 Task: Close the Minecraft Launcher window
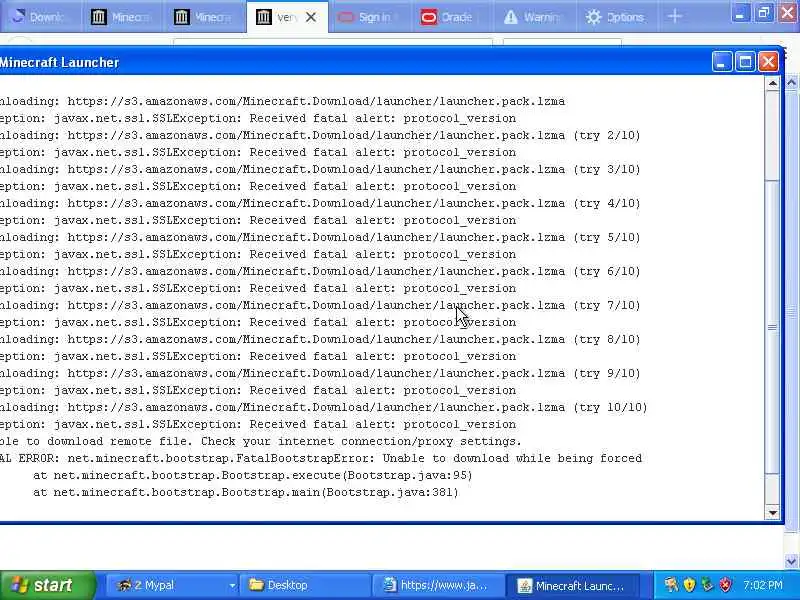[x=768, y=62]
